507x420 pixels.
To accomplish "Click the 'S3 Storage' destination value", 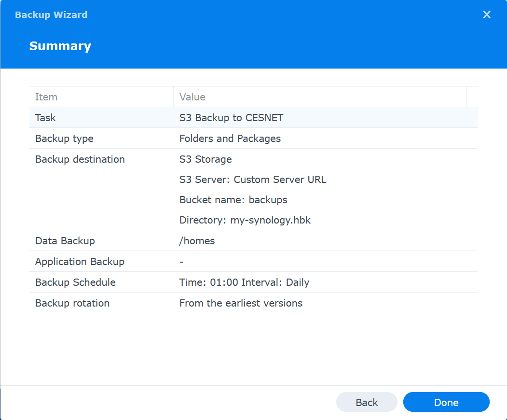I will (x=206, y=159).
